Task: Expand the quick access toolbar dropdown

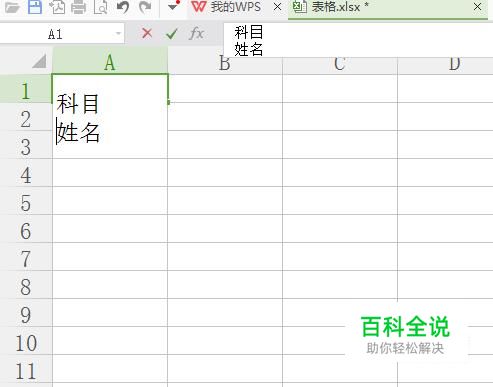Action: [x=173, y=7]
